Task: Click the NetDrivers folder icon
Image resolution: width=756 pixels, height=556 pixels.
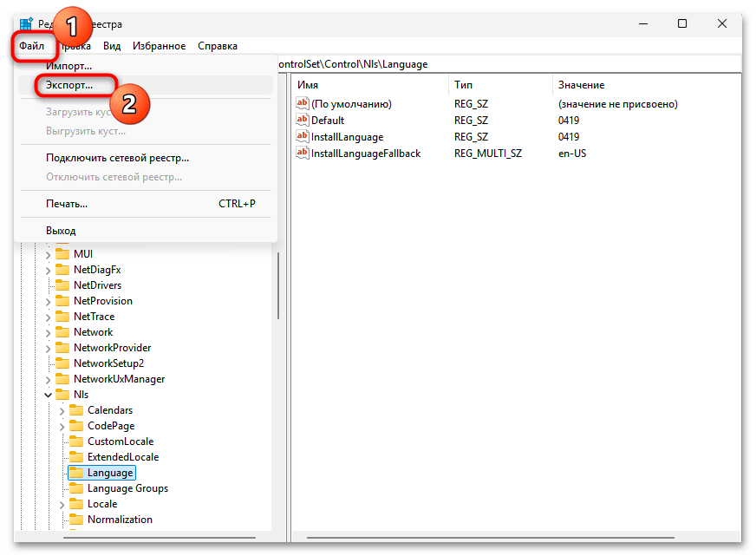Action: click(62, 285)
